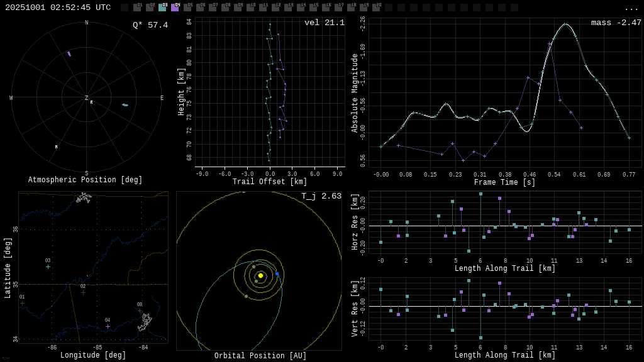
Task: Click station 01 marker on the map
Action: 22,303
